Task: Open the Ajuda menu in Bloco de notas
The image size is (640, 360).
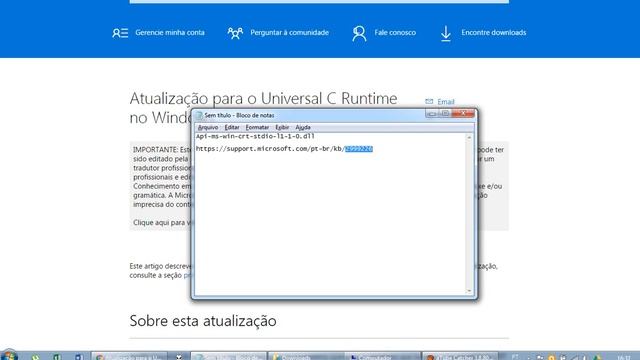Action: coord(303,127)
